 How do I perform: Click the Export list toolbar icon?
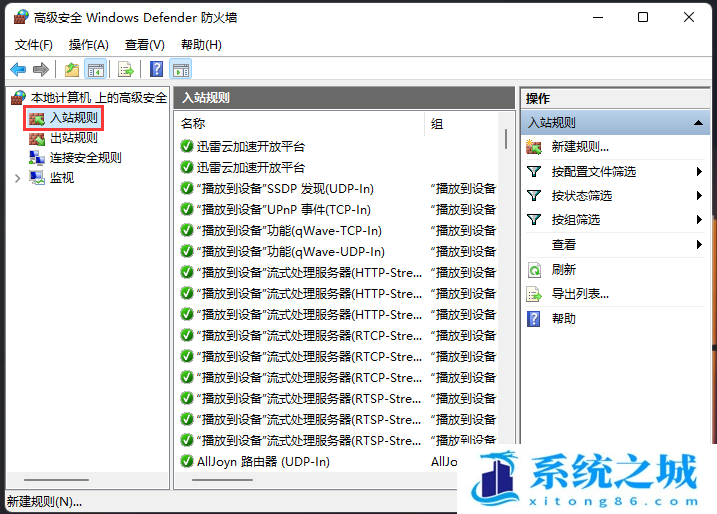pos(126,70)
